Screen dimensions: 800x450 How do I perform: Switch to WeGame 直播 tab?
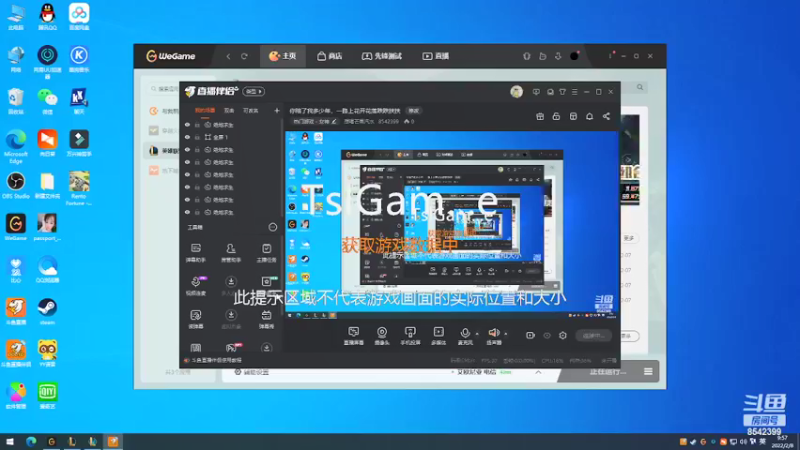436,56
